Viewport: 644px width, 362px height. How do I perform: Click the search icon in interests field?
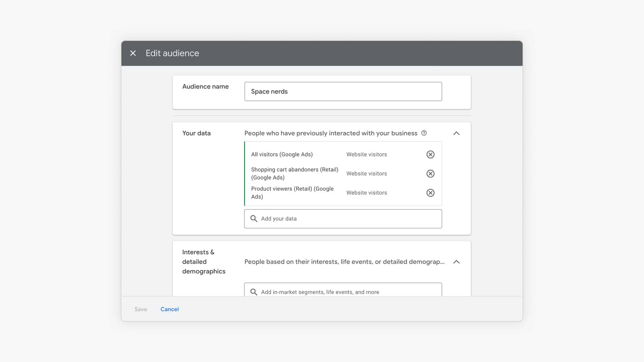[x=254, y=292]
